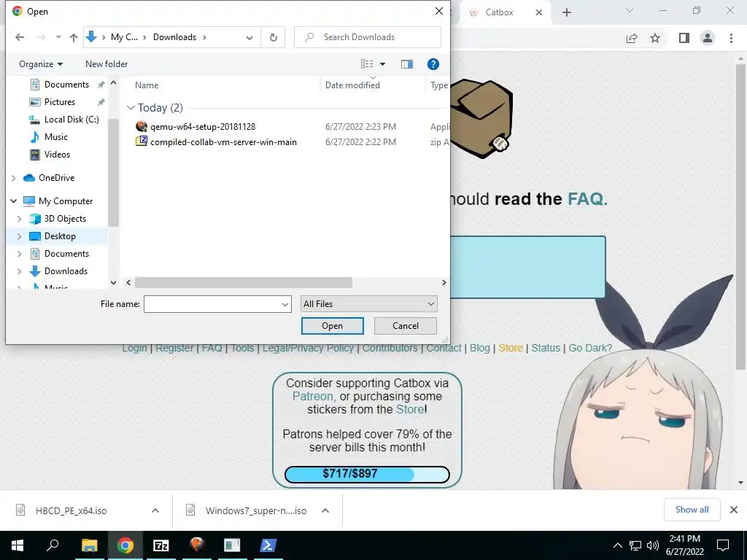Expand the 3D Objects node
Viewport: 747px width, 560px height.
click(x=20, y=219)
